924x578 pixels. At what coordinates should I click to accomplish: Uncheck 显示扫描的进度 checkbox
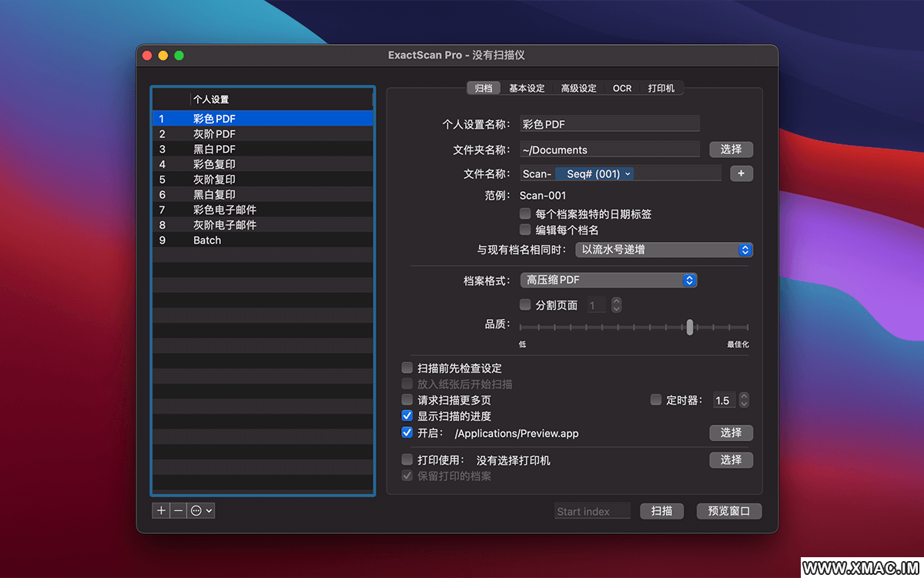coord(407,416)
